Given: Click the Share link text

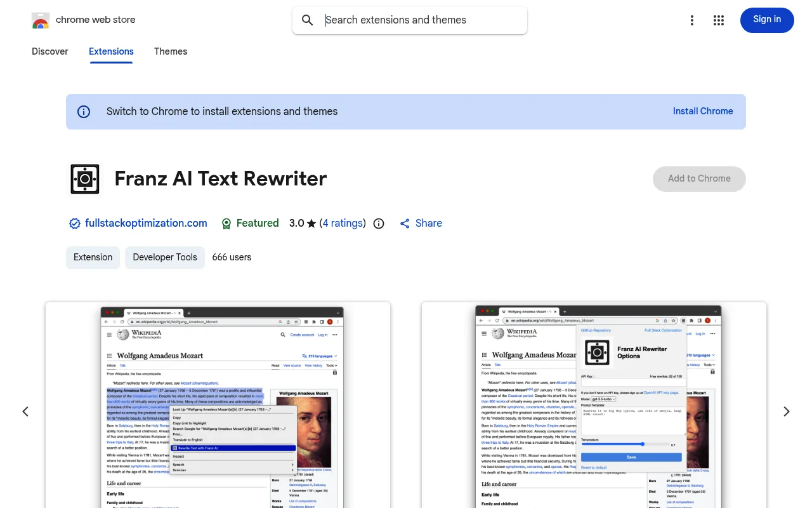Looking at the screenshot, I should (x=429, y=224).
